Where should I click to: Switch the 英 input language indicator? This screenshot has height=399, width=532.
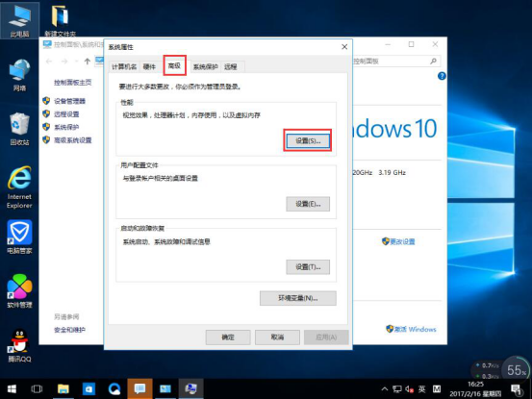(x=421, y=388)
